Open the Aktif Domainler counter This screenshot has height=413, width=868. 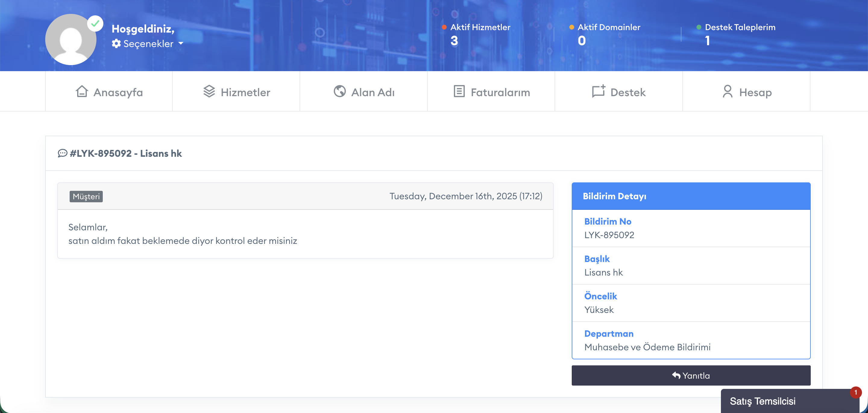pos(605,34)
